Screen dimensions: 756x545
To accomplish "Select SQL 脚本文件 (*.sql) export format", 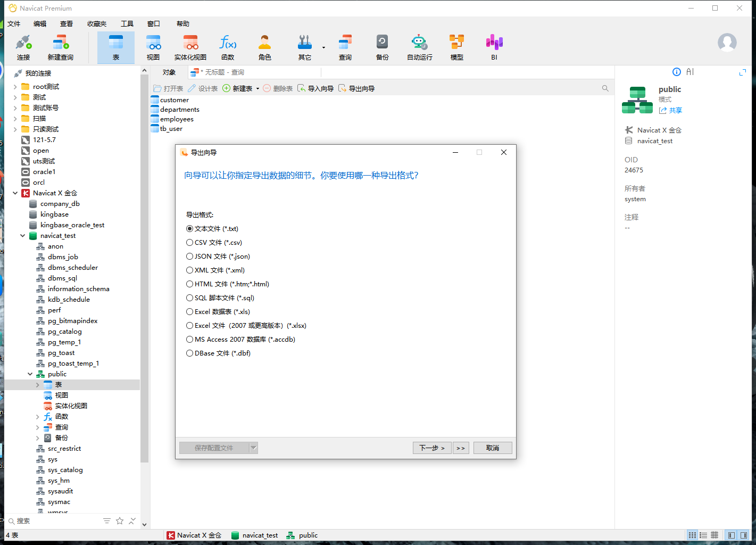I will click(220, 298).
